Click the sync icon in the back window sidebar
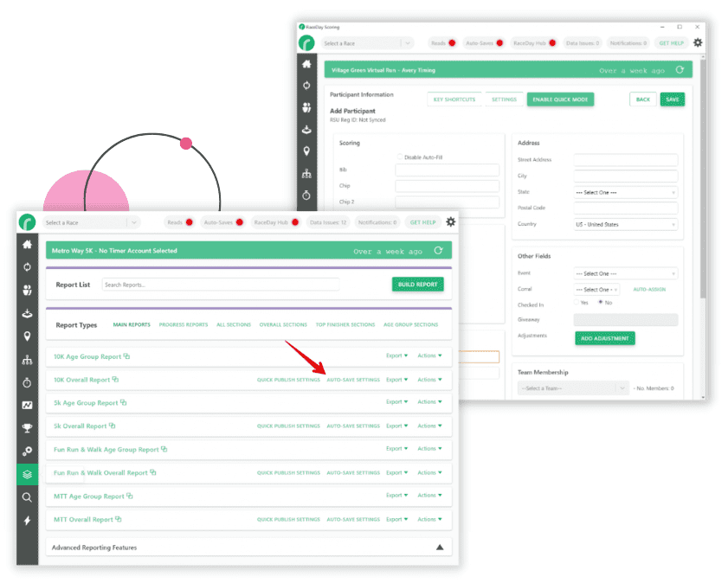 pyautogui.click(x=306, y=86)
